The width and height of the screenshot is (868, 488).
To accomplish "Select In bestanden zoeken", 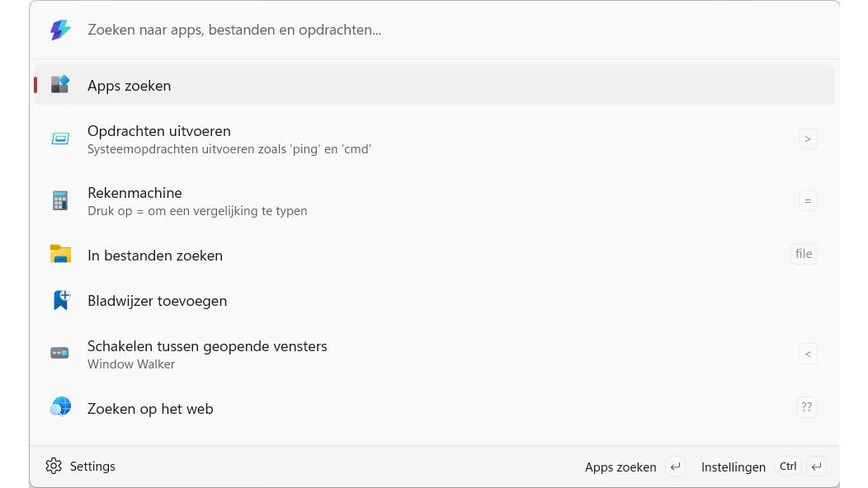I will [x=155, y=256].
